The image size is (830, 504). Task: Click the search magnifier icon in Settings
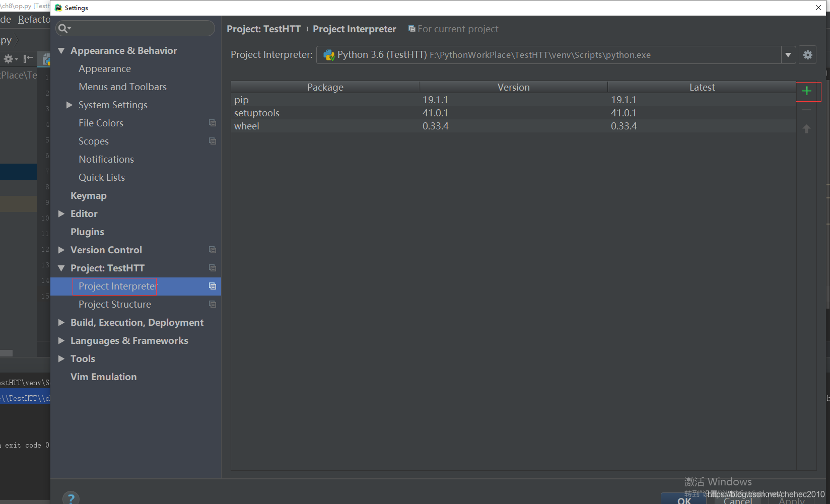tap(64, 28)
